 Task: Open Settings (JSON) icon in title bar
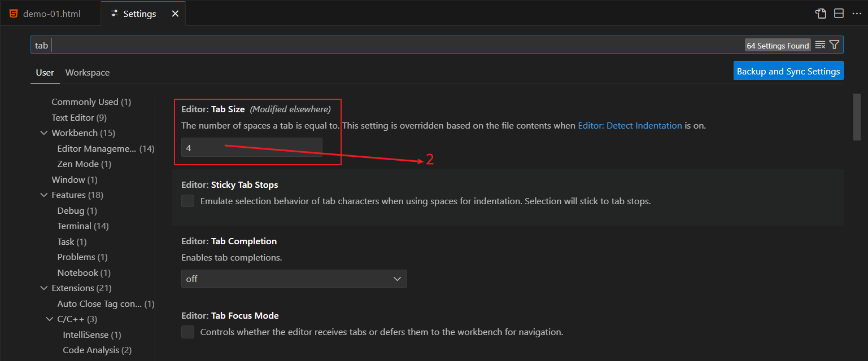tap(821, 14)
